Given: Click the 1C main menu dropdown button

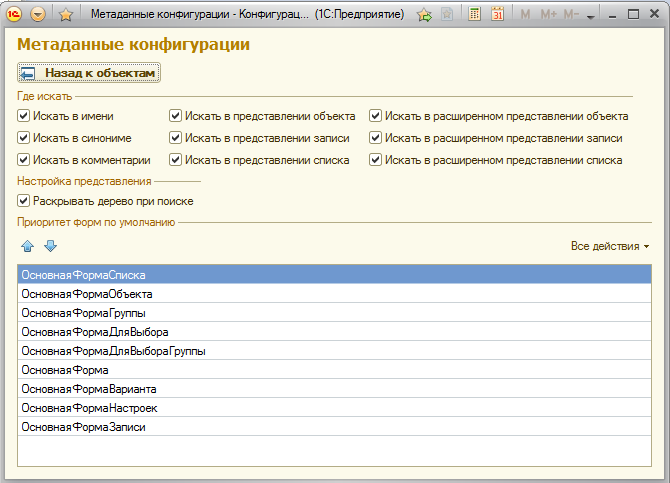Looking at the screenshot, I should tap(39, 15).
